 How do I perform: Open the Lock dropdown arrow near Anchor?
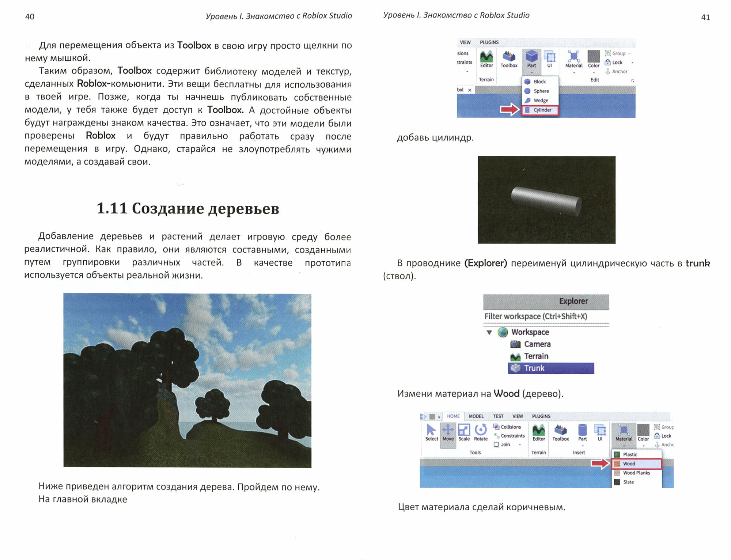point(632,63)
